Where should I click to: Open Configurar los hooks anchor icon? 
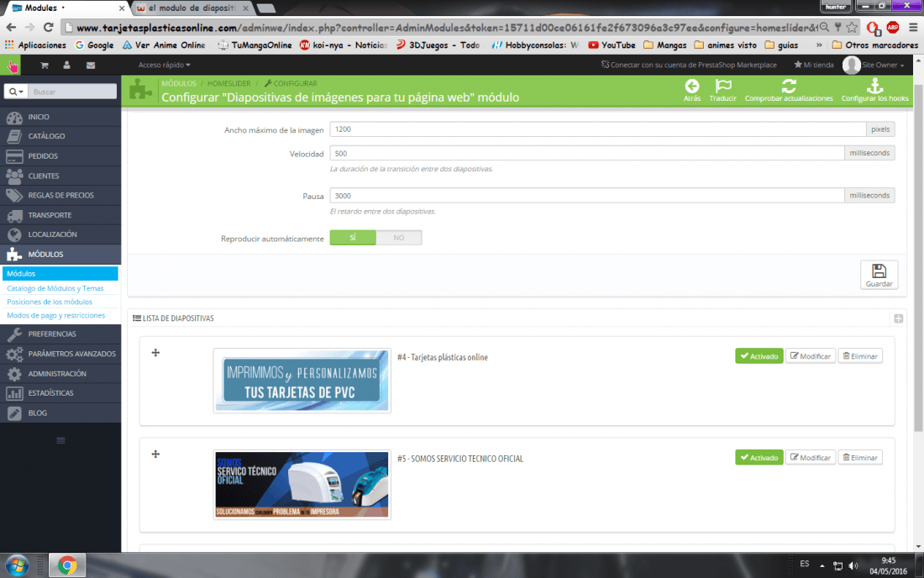pos(874,86)
